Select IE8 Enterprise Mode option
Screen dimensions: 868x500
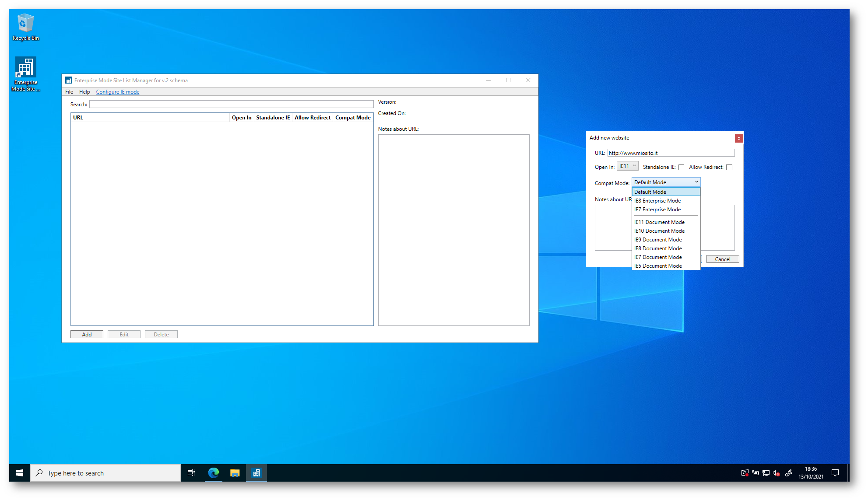[x=657, y=201]
